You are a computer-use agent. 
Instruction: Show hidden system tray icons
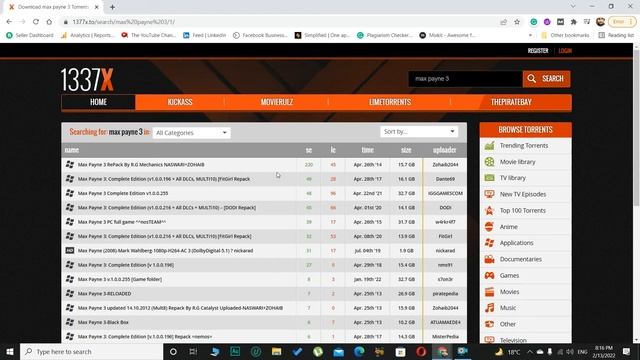[x=529, y=351]
